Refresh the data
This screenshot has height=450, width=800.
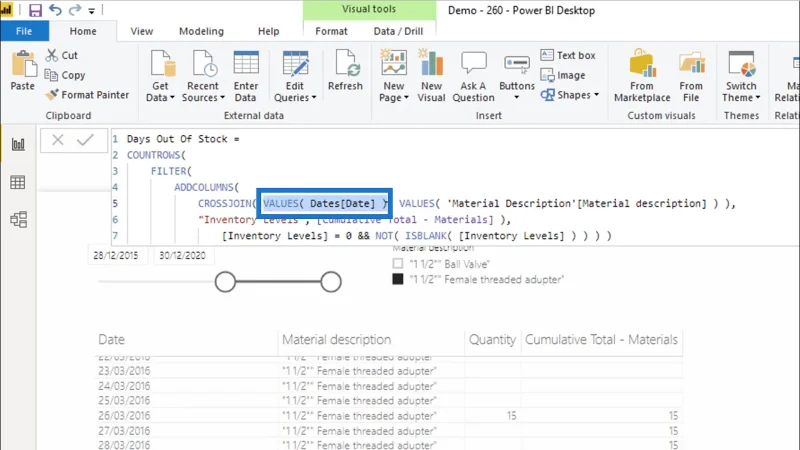coord(345,70)
